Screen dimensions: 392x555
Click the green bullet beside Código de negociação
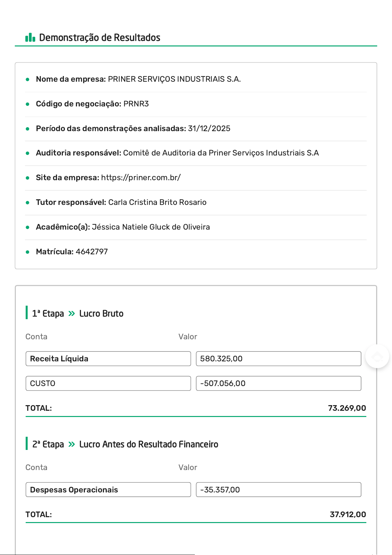pyautogui.click(x=28, y=104)
